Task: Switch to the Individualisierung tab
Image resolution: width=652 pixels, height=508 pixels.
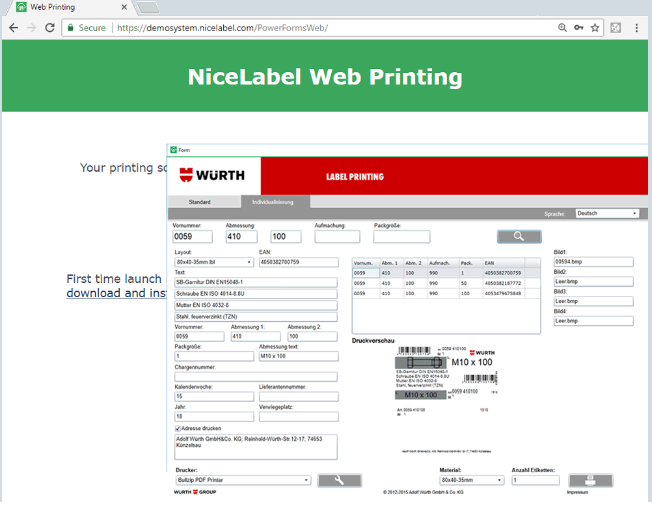Action: click(x=273, y=202)
